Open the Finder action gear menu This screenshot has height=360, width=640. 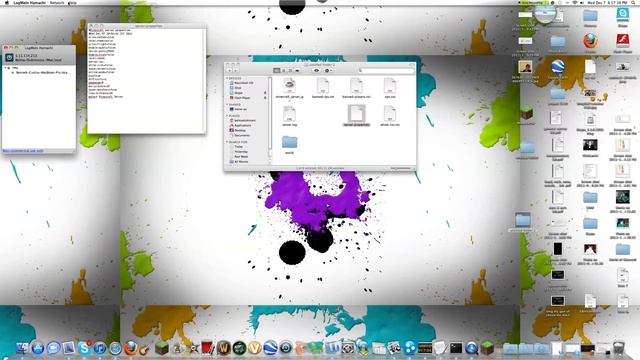point(328,71)
